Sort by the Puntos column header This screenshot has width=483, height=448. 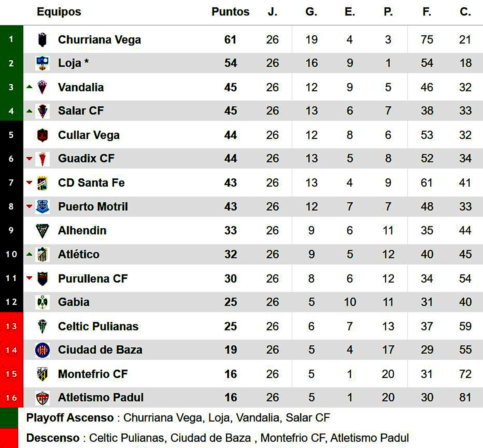[x=230, y=12]
